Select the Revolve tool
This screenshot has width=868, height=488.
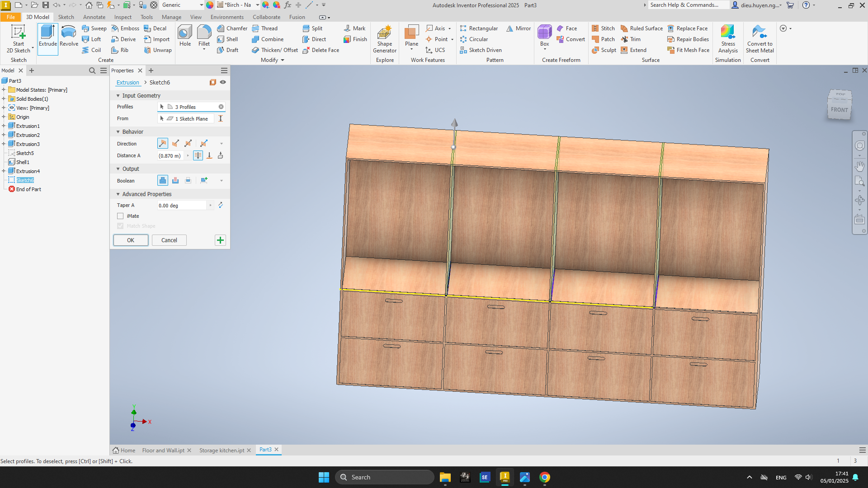tap(69, 36)
